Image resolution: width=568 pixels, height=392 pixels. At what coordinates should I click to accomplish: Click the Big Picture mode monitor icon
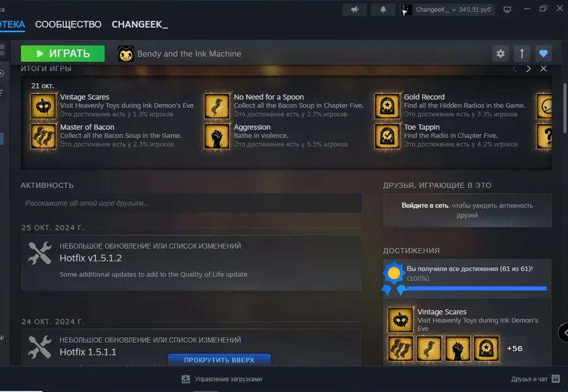point(507,9)
